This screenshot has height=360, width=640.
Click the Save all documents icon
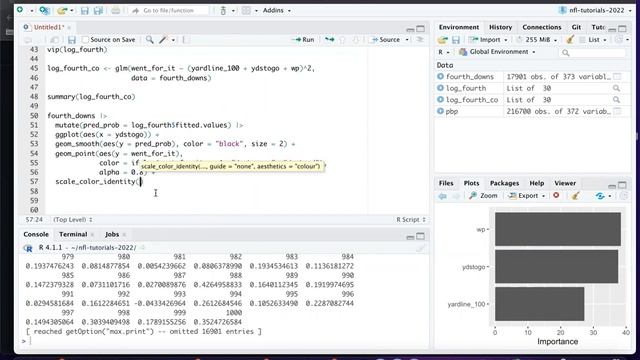[98, 11]
